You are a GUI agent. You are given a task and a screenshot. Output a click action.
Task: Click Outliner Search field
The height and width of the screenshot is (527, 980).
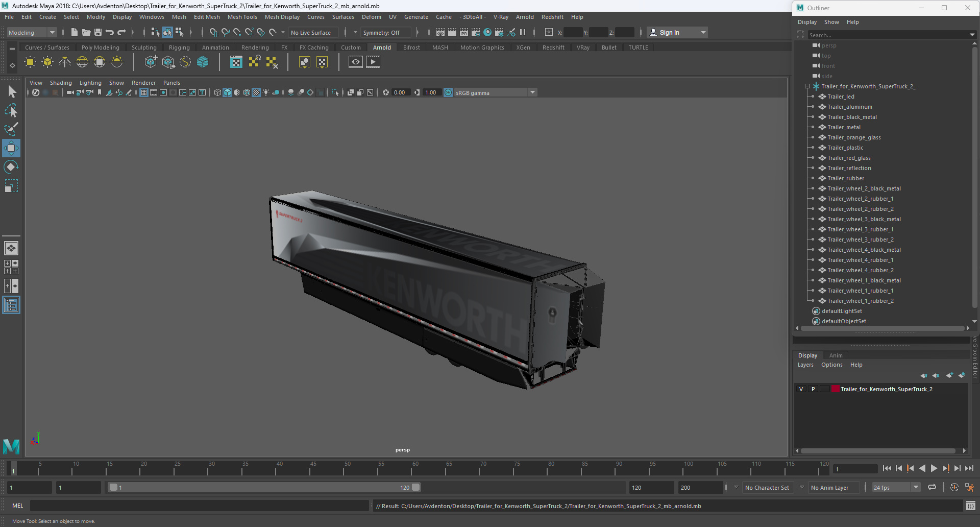[x=888, y=35]
